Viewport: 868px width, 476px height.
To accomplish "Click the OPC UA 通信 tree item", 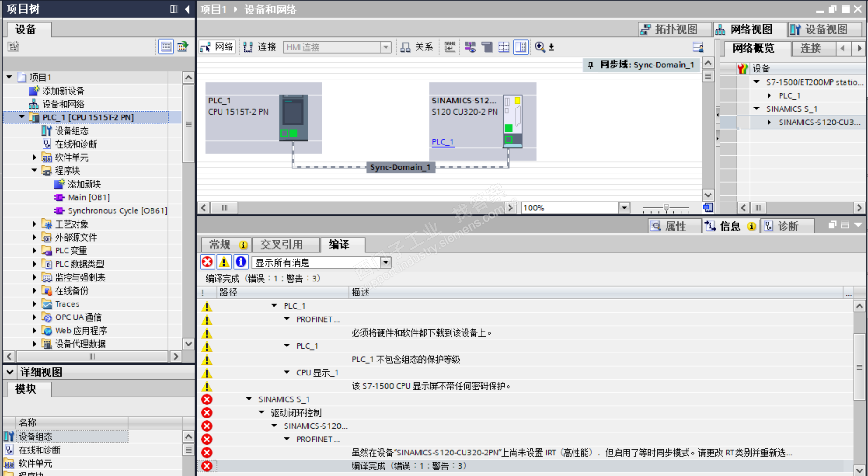I will tap(78, 317).
